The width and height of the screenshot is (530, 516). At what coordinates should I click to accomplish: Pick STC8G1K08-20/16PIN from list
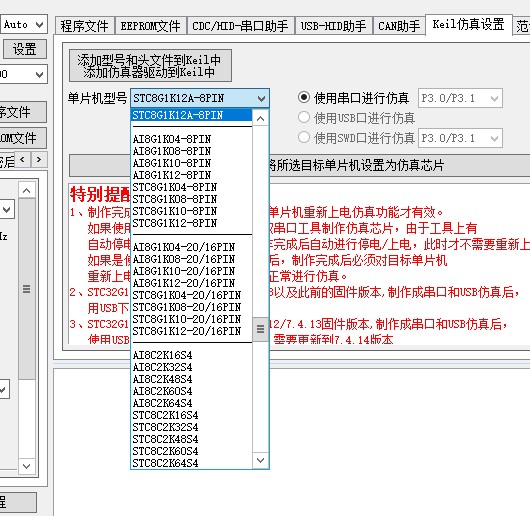coord(191,307)
